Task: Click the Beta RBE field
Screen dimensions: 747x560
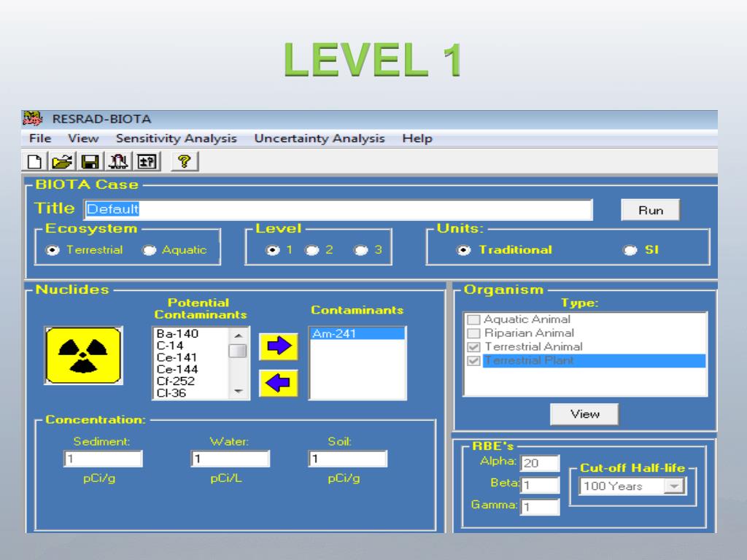Action: point(540,485)
